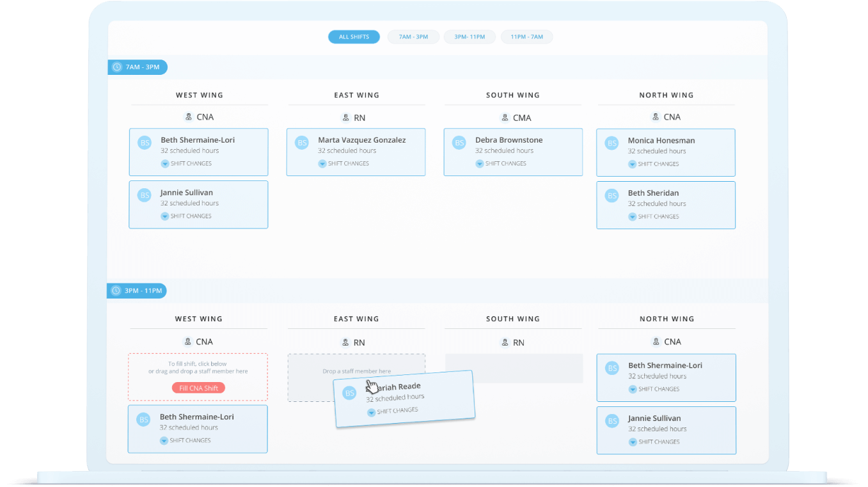
Task: Click the clock icon beside 7AM - 3PM header
Action: 117,67
